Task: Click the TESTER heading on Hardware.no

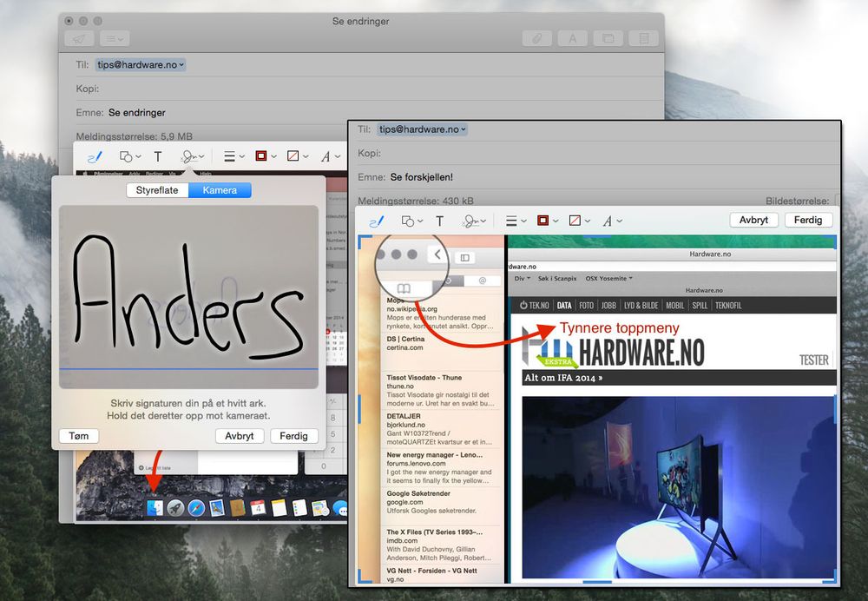Action: pos(814,360)
